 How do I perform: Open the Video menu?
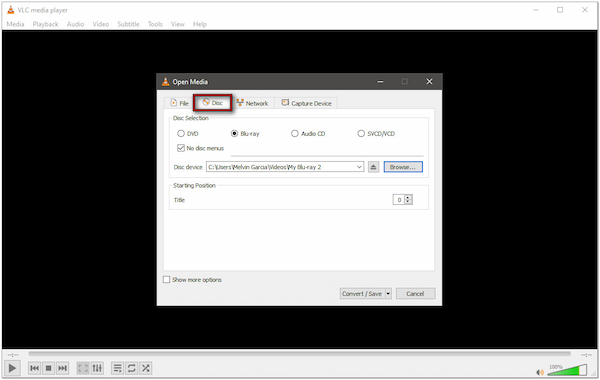pyautogui.click(x=101, y=24)
